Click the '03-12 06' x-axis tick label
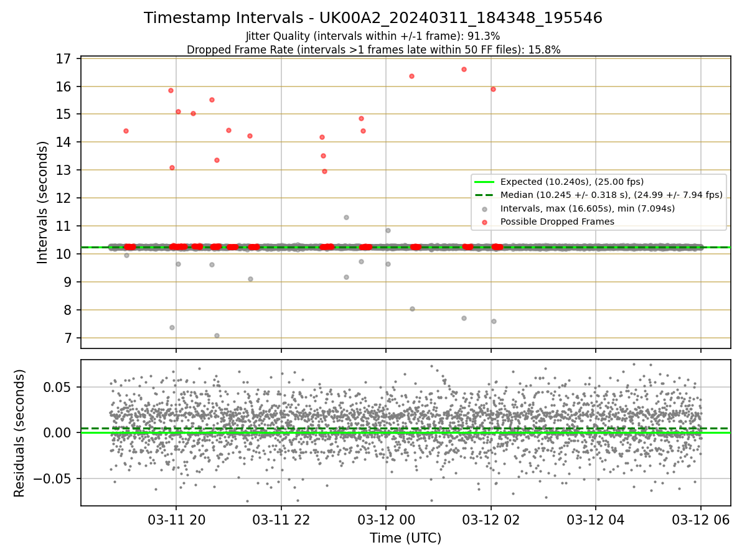This screenshot has width=747, height=560. point(701,520)
